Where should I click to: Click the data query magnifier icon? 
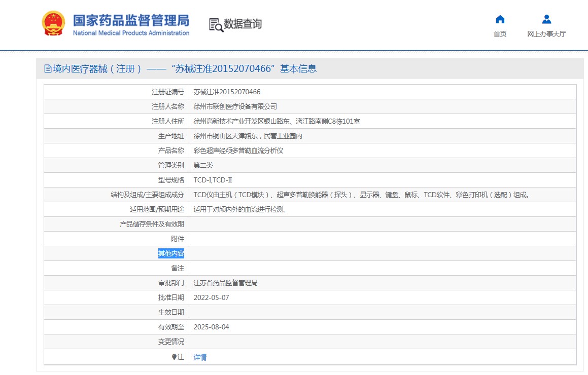point(216,25)
